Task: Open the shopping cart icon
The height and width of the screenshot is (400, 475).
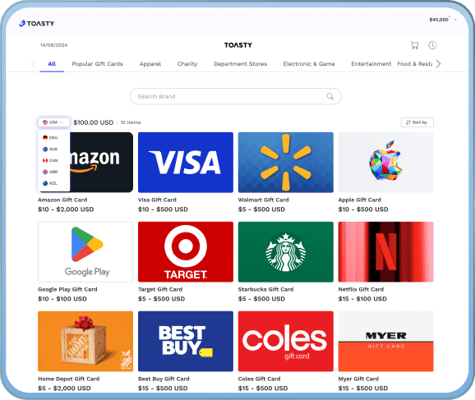Action: click(414, 45)
